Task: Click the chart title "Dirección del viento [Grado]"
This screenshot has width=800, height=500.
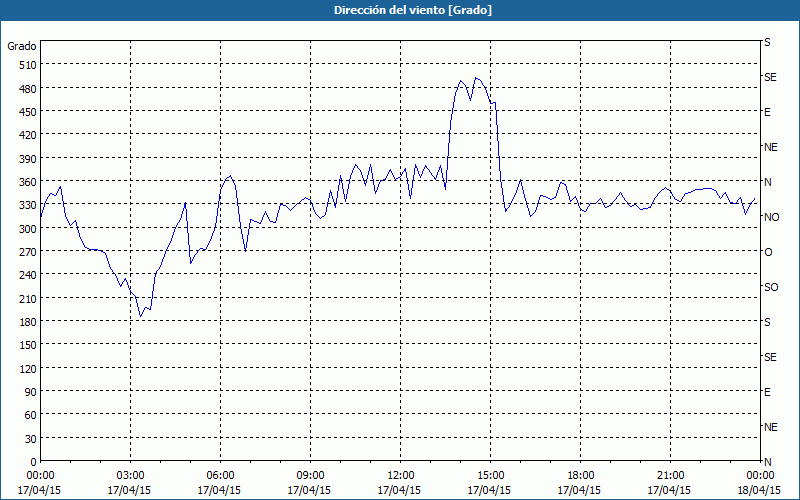Action: [413, 10]
